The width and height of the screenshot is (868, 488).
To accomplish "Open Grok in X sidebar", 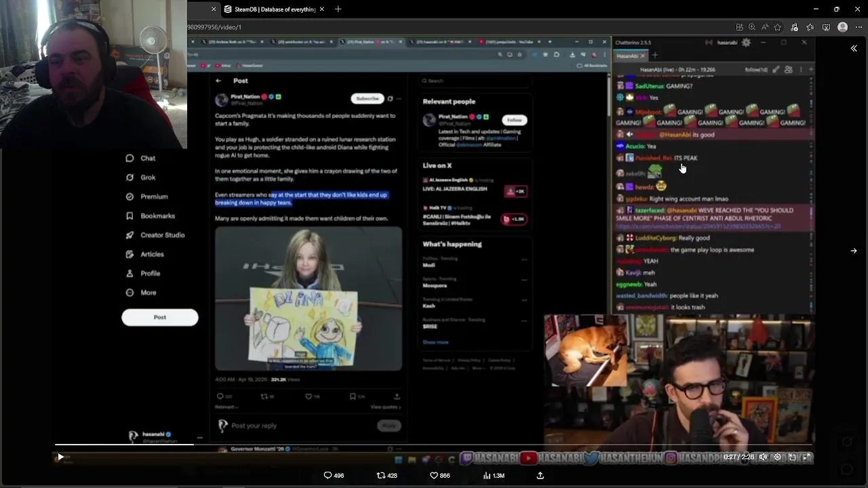I will tap(141, 177).
